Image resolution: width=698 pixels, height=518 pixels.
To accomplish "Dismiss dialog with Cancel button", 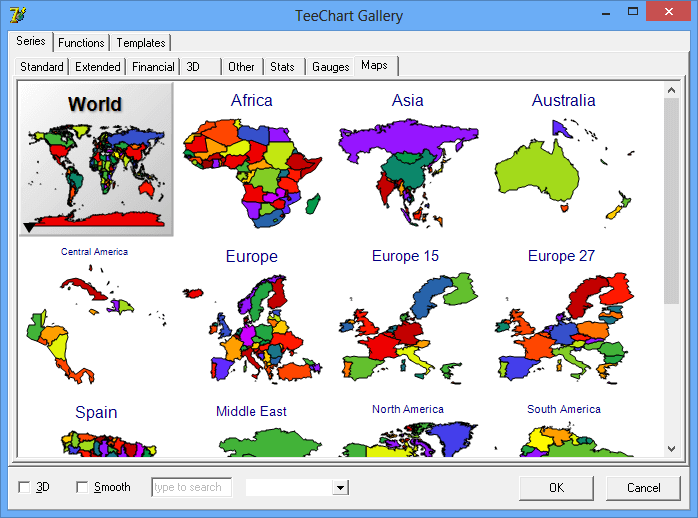I will coord(643,488).
